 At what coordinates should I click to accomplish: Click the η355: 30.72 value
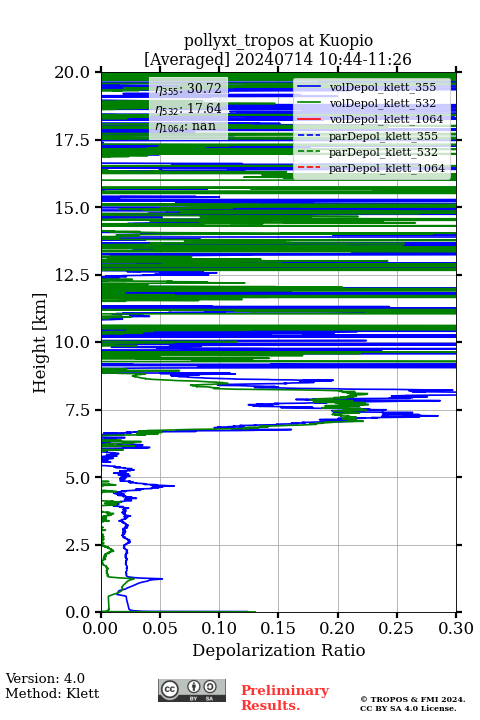[x=188, y=89]
